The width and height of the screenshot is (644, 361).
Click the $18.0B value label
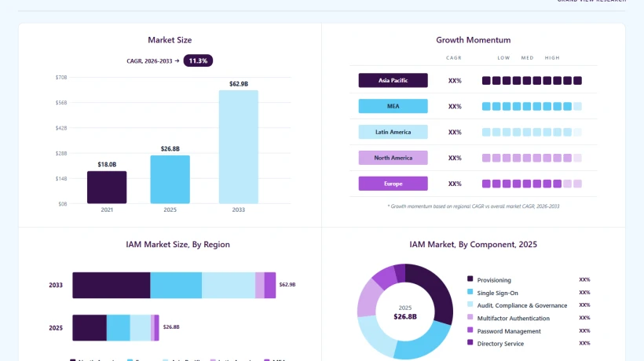pyautogui.click(x=107, y=165)
